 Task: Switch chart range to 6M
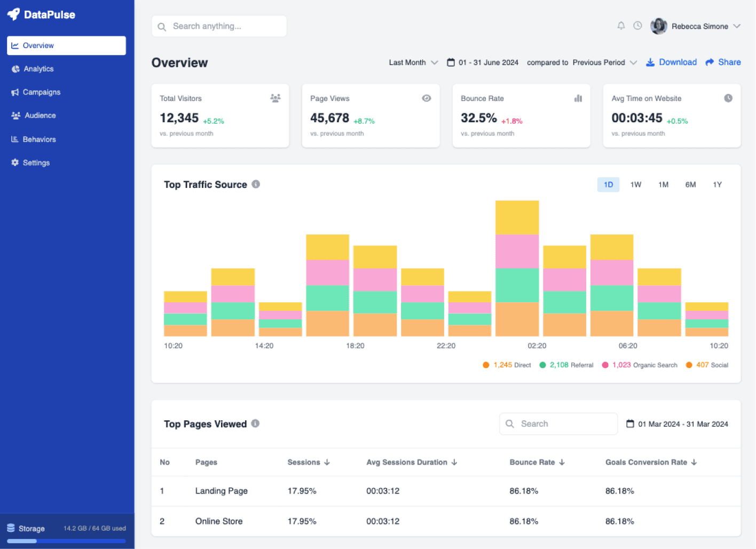click(690, 185)
